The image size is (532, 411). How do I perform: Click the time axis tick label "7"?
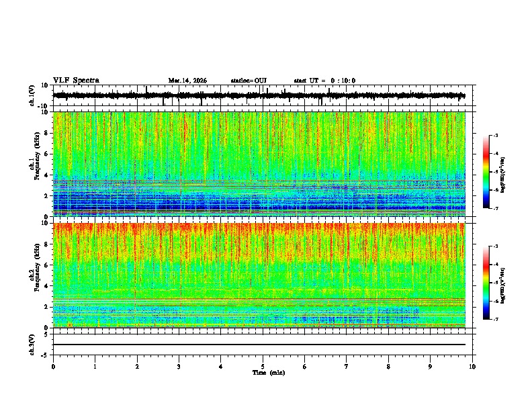coord(347,367)
